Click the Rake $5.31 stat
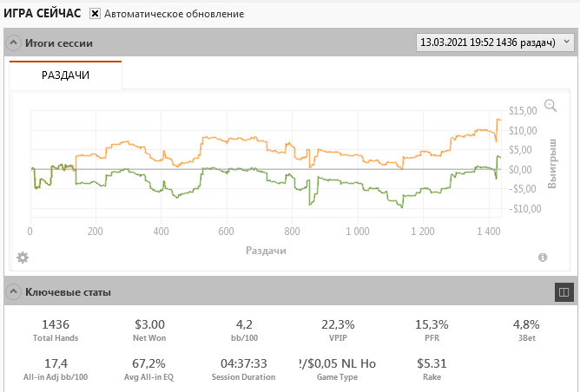 point(430,363)
